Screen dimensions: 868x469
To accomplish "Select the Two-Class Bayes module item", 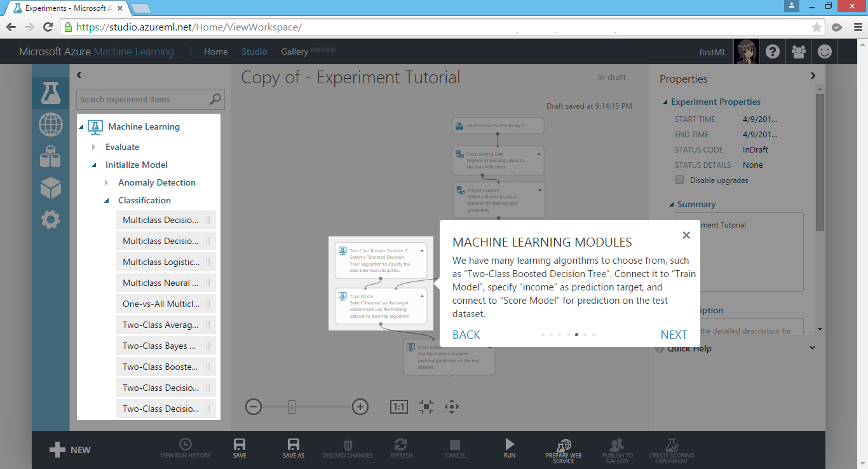I will (x=166, y=346).
